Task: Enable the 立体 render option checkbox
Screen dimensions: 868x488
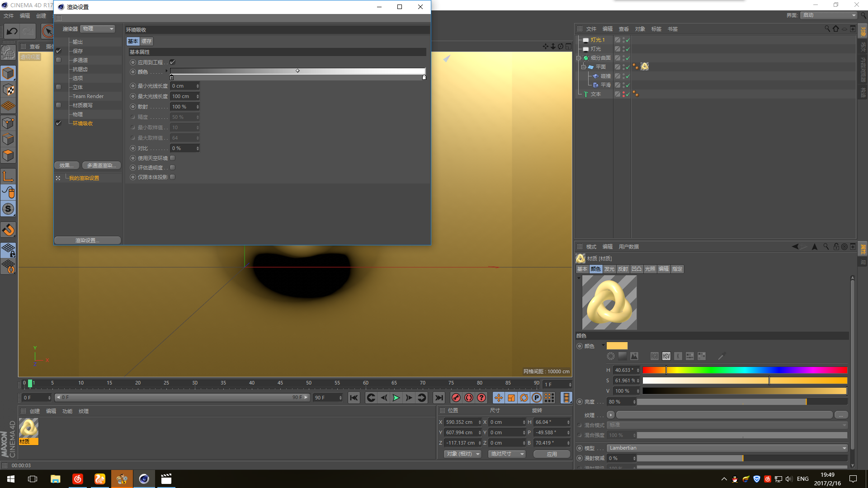Action: 58,87
